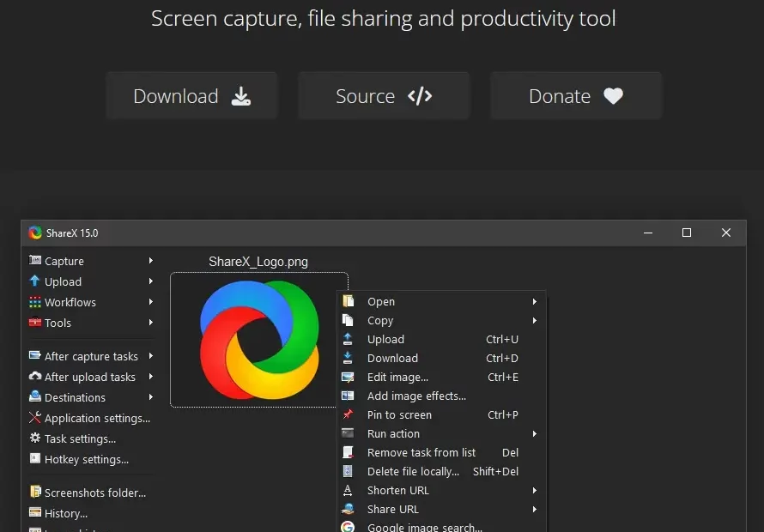Screen dimensions: 764x532
Task: Expand the After upload tasks arrow
Action: pyautogui.click(x=151, y=376)
